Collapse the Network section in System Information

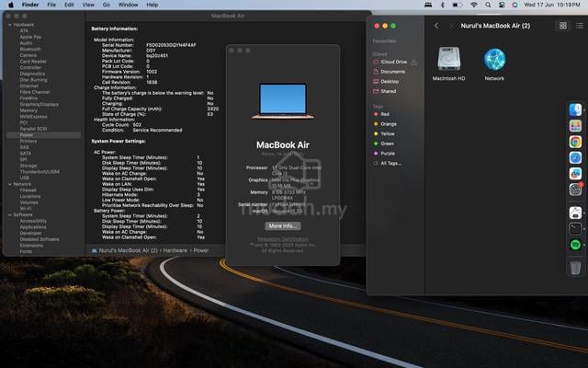[10, 184]
